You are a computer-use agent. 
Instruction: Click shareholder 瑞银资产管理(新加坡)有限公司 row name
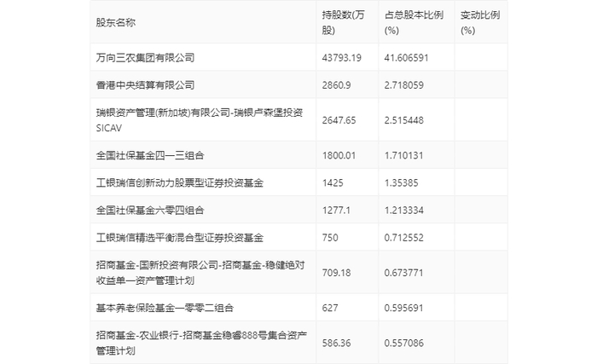(x=200, y=120)
